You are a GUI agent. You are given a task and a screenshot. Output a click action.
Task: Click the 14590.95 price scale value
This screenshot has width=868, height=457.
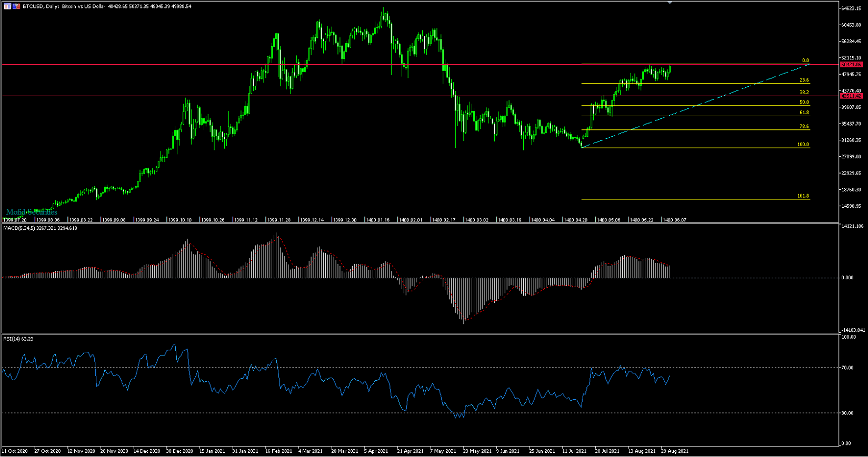[x=851, y=206]
